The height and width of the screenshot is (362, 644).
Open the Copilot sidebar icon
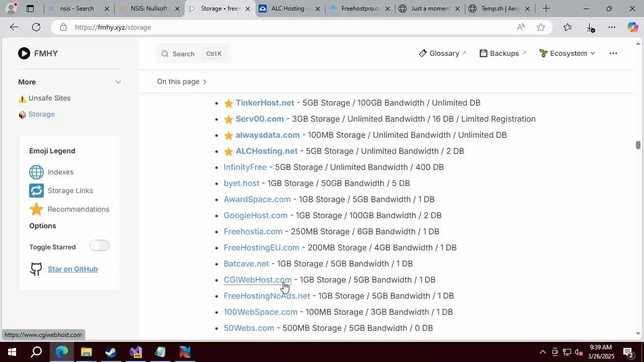click(632, 27)
